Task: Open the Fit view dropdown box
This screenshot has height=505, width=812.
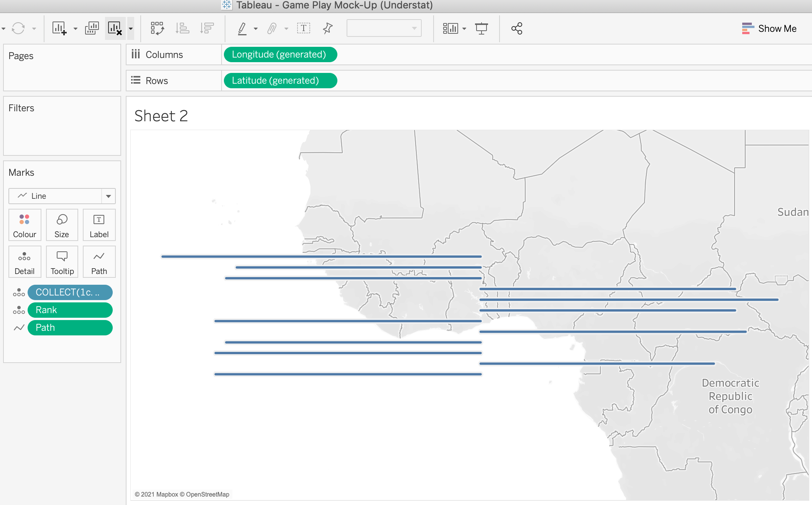Action: [383, 28]
